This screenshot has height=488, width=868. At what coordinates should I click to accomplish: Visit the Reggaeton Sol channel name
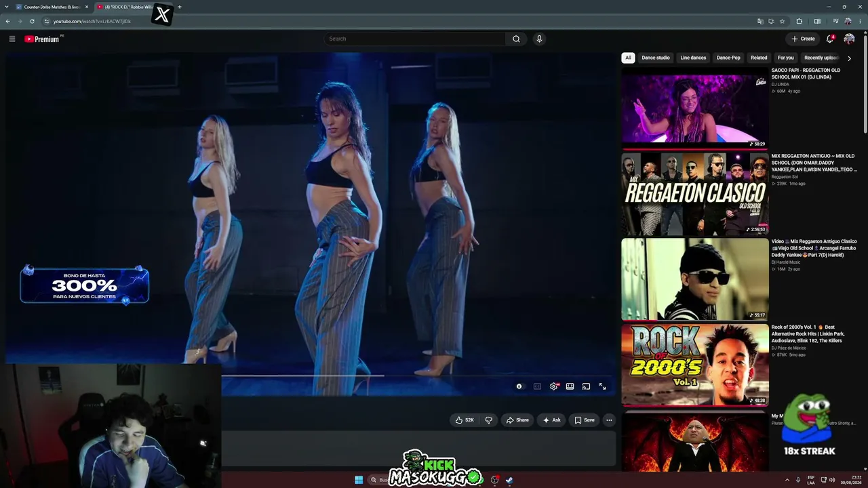785,177
